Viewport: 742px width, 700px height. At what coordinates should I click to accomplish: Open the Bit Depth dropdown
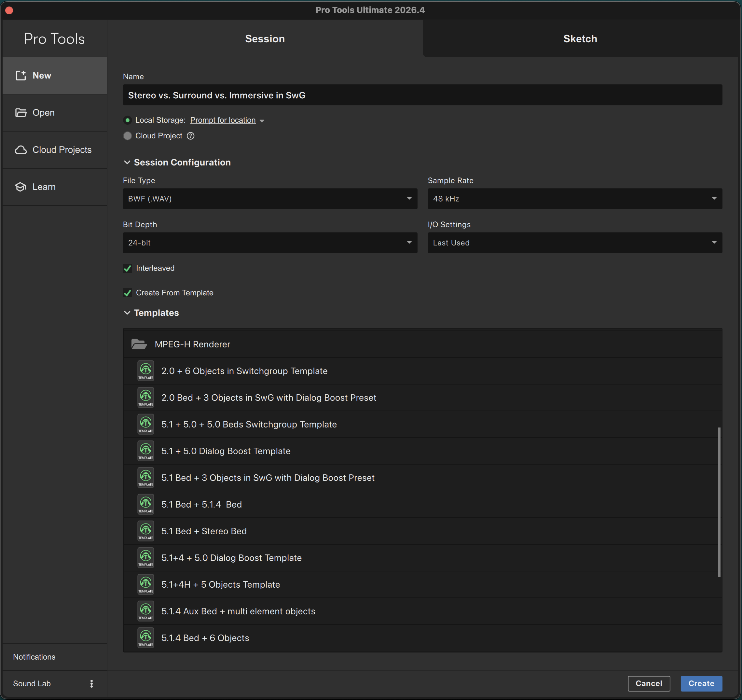270,243
